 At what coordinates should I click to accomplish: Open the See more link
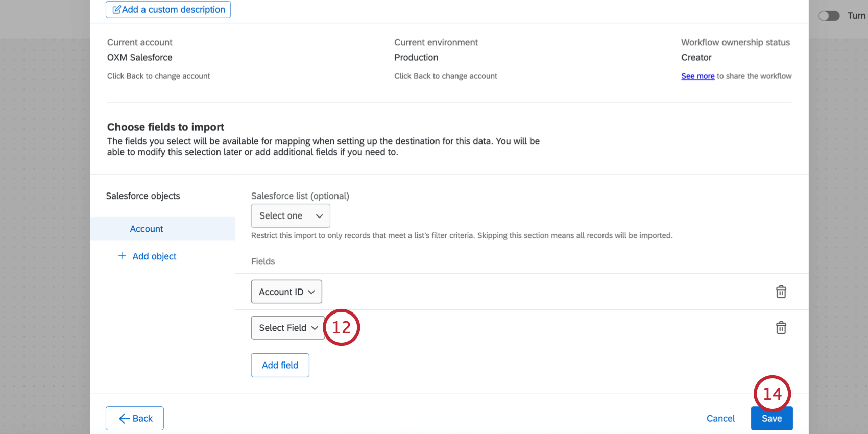tap(697, 76)
